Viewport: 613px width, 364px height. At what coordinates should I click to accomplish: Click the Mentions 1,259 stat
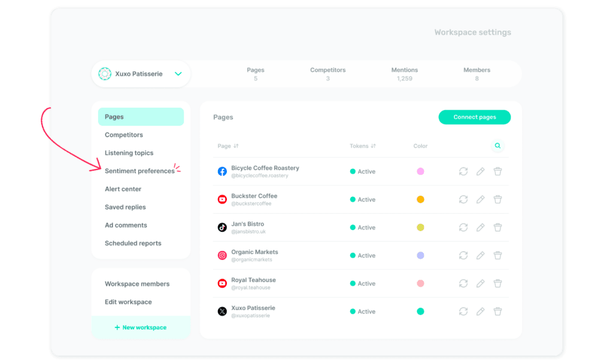click(405, 74)
